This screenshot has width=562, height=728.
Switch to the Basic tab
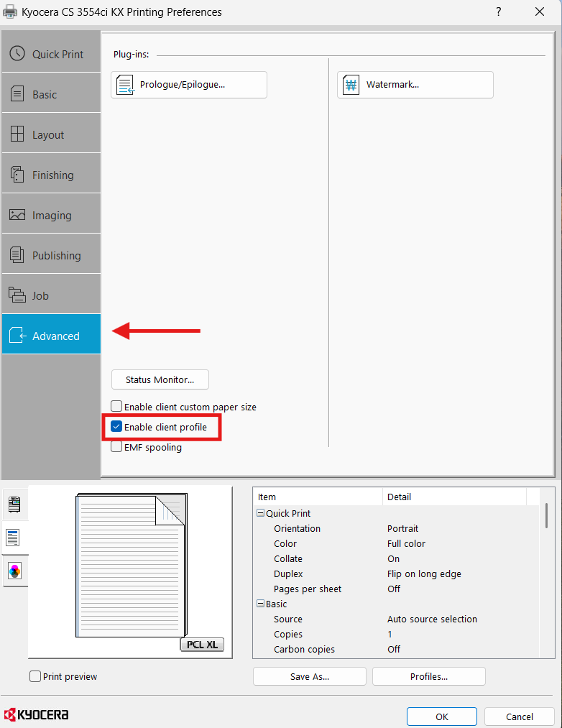51,94
